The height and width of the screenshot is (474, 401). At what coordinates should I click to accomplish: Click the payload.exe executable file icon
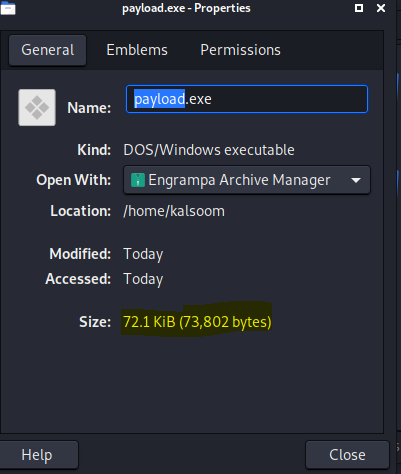37,107
